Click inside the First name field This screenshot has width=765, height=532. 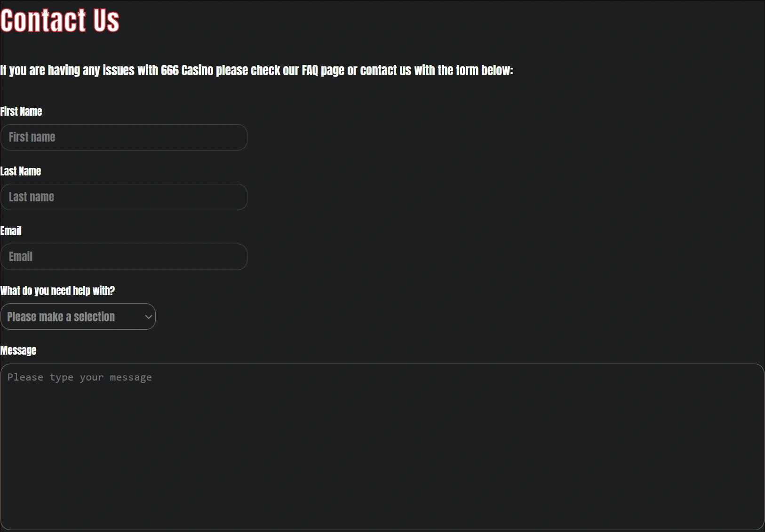click(123, 137)
